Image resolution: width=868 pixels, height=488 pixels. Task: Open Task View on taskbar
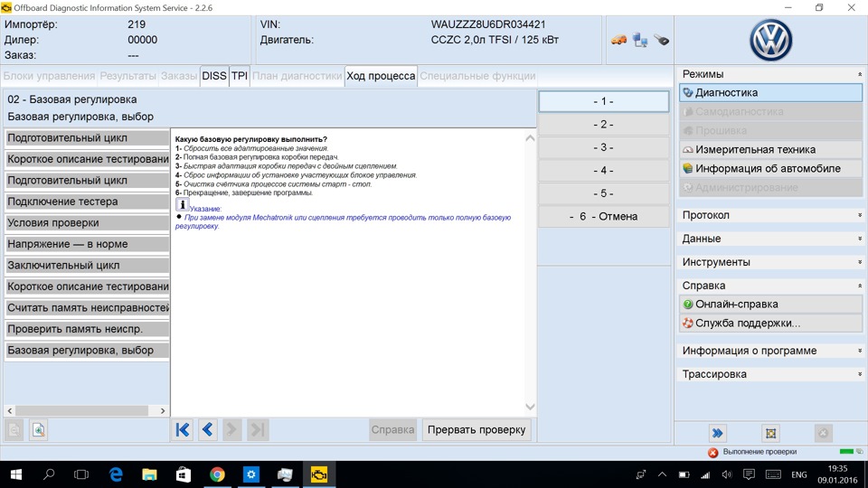pos(81,474)
